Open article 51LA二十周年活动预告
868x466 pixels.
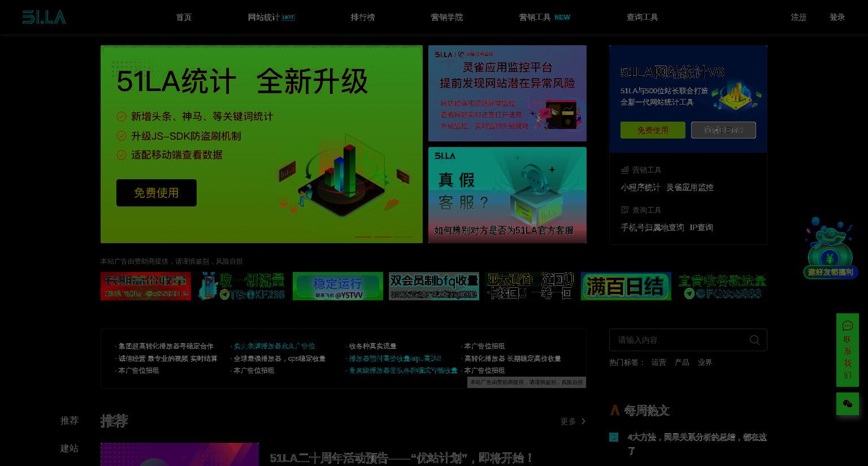click(x=401, y=458)
